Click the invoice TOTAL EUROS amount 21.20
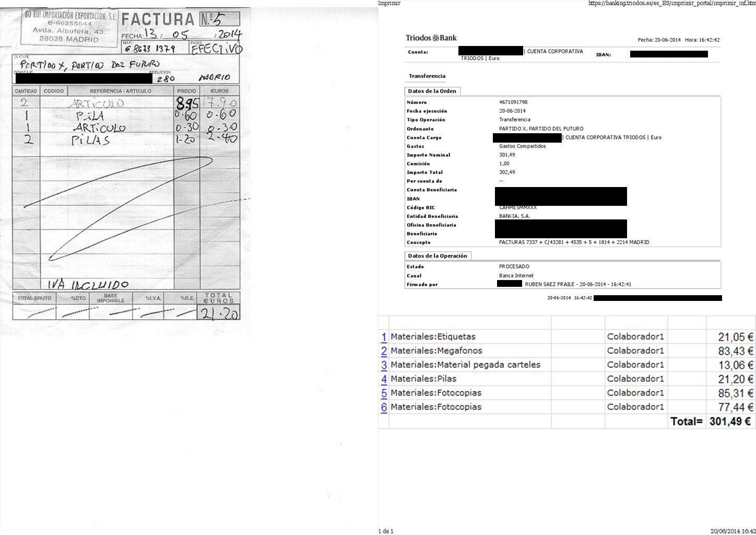This screenshot has width=756, height=535. click(x=220, y=313)
